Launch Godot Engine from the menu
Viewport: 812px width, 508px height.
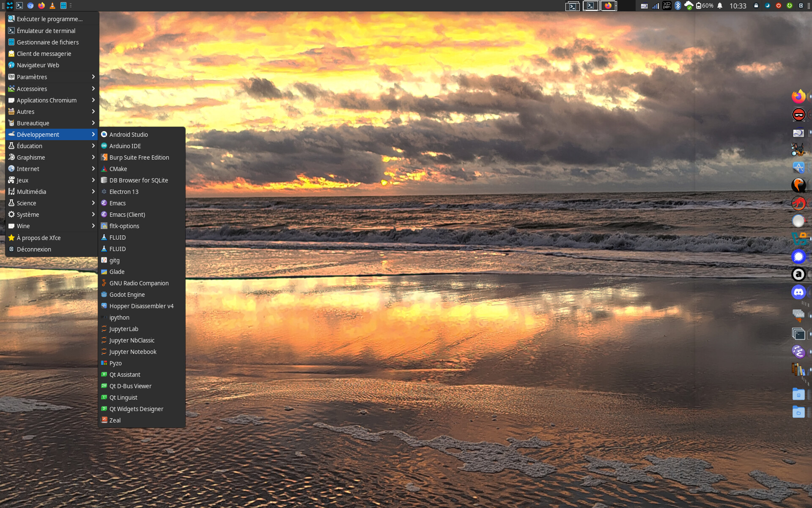pyautogui.click(x=127, y=294)
